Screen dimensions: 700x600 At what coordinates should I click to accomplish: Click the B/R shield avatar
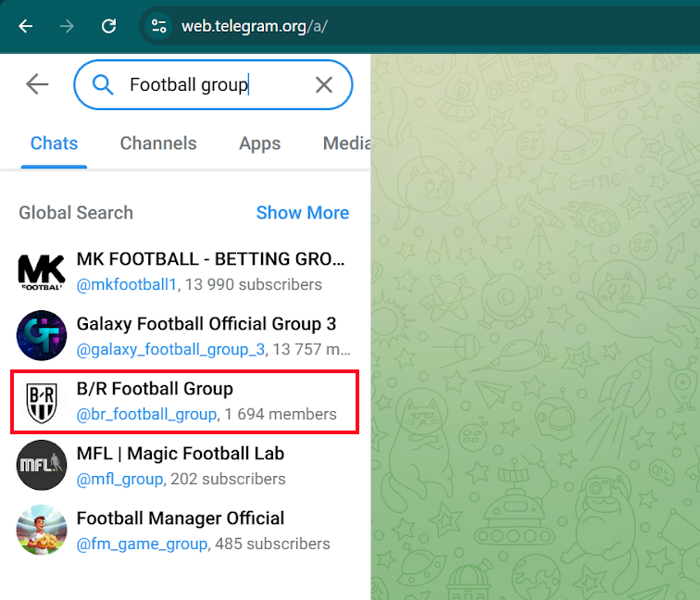[x=42, y=401]
